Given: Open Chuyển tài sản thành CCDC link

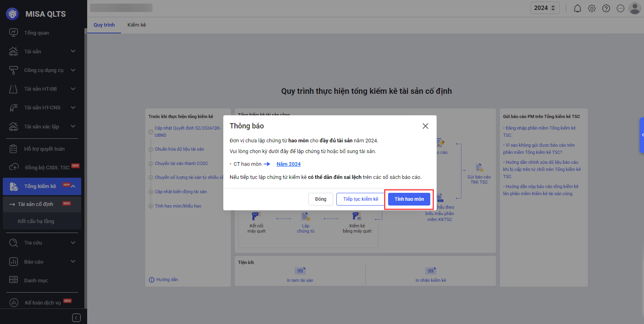Looking at the screenshot, I should pos(181,163).
